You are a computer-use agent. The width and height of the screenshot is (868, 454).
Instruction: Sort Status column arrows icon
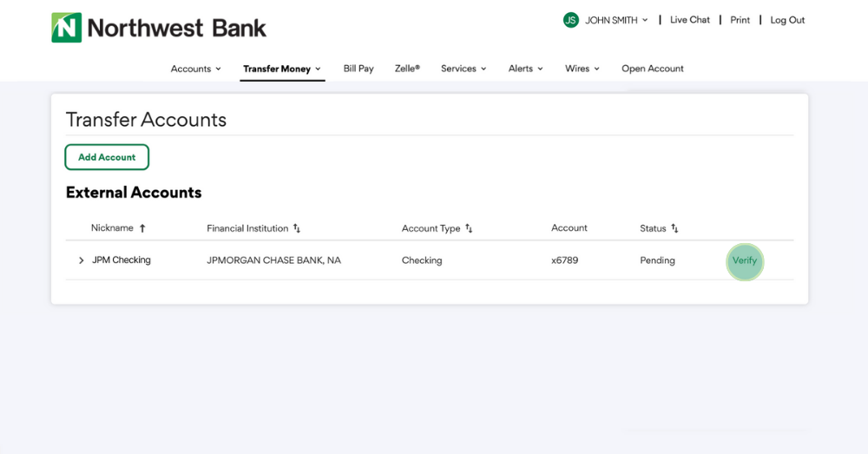(674, 228)
